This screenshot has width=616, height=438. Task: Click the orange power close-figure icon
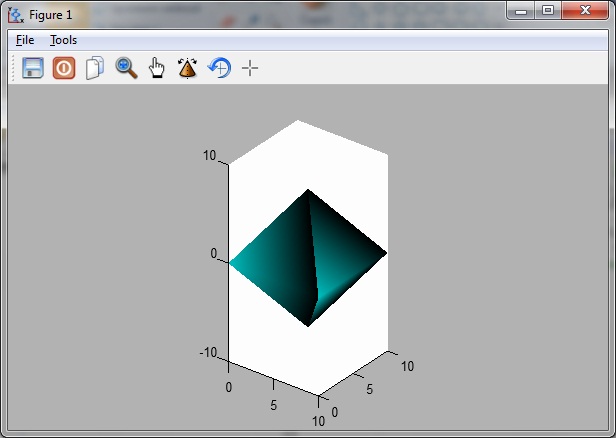pos(64,68)
